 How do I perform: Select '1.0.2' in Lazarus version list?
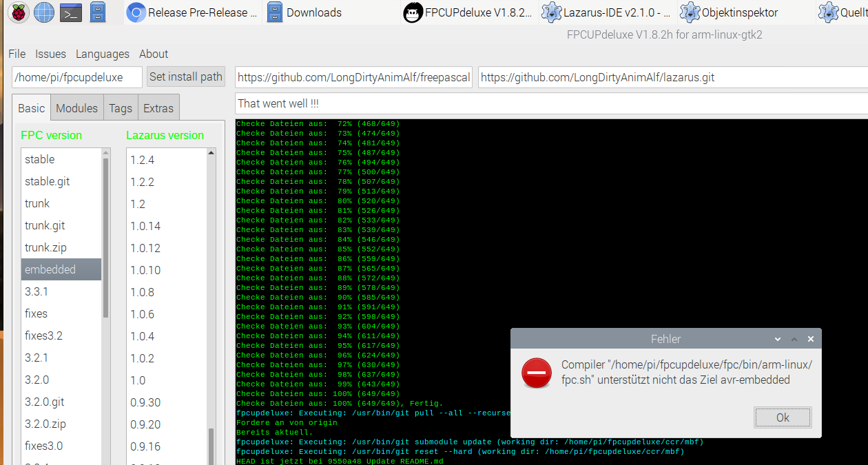(x=167, y=358)
